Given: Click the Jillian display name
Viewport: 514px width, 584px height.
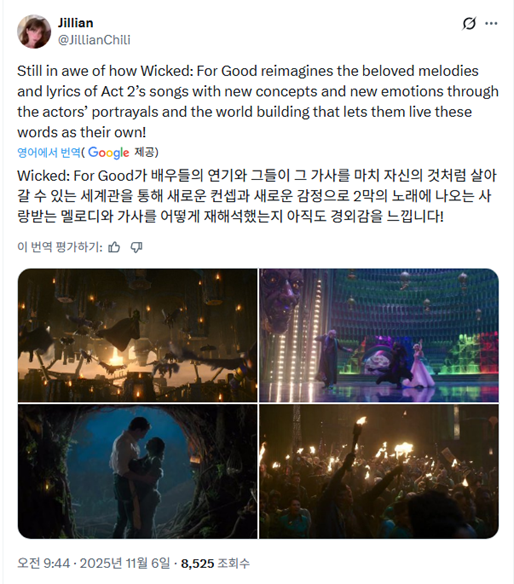Looking at the screenshot, I should pos(75,23).
